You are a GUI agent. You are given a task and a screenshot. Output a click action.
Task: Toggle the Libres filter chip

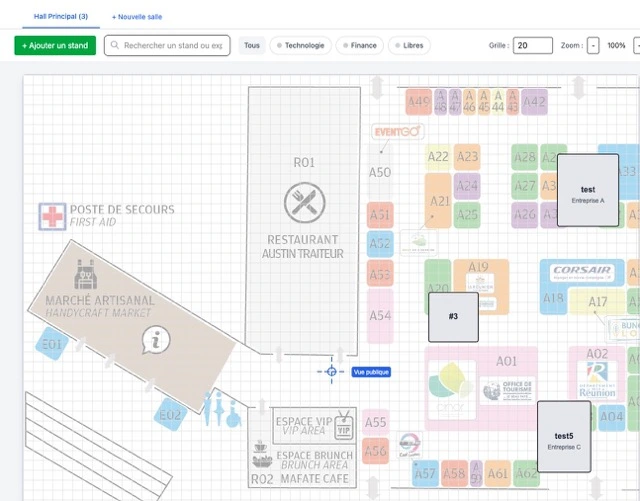tap(409, 45)
